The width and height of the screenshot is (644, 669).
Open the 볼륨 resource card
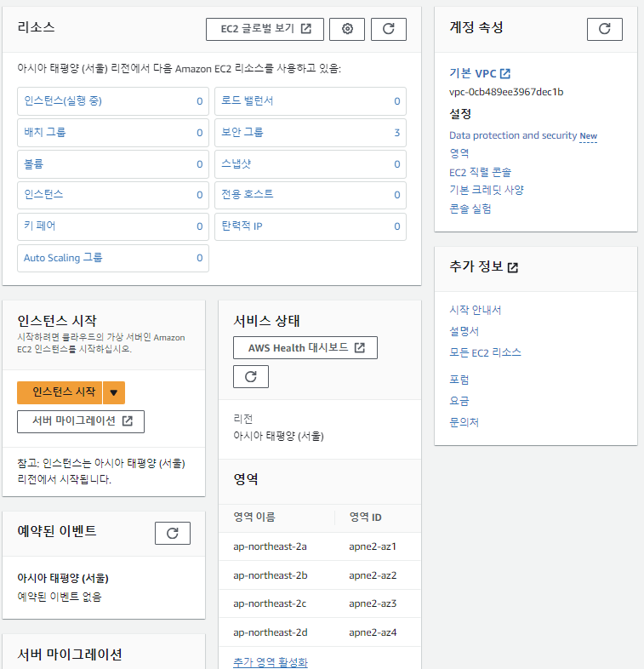(x=113, y=164)
